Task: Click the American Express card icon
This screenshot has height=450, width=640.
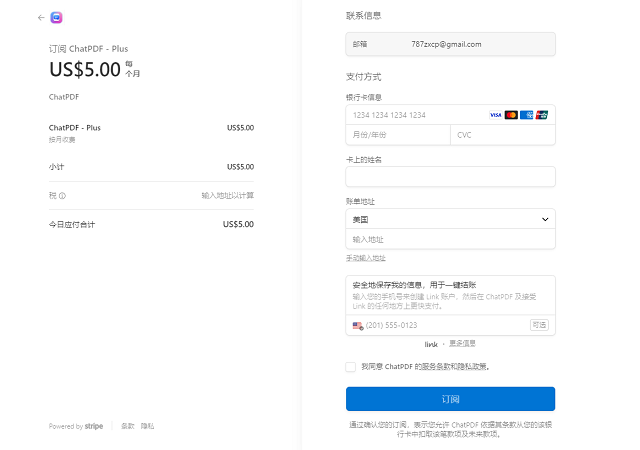Action: pos(527,115)
